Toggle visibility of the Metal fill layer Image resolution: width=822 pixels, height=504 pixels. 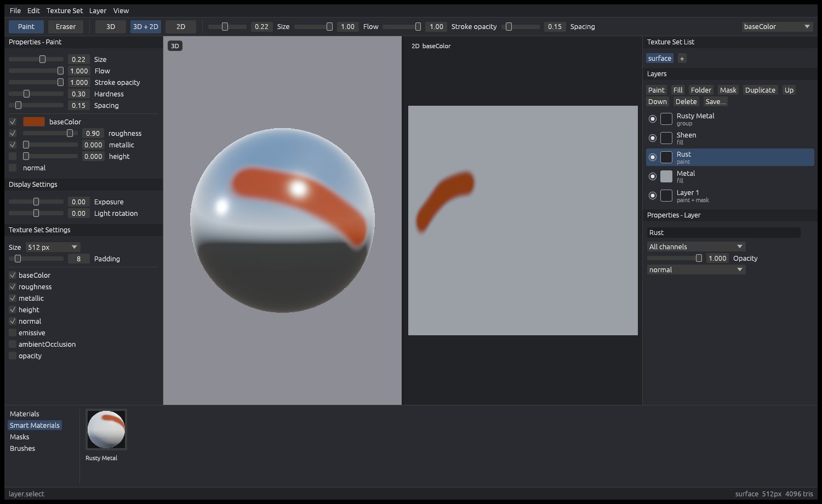(652, 176)
